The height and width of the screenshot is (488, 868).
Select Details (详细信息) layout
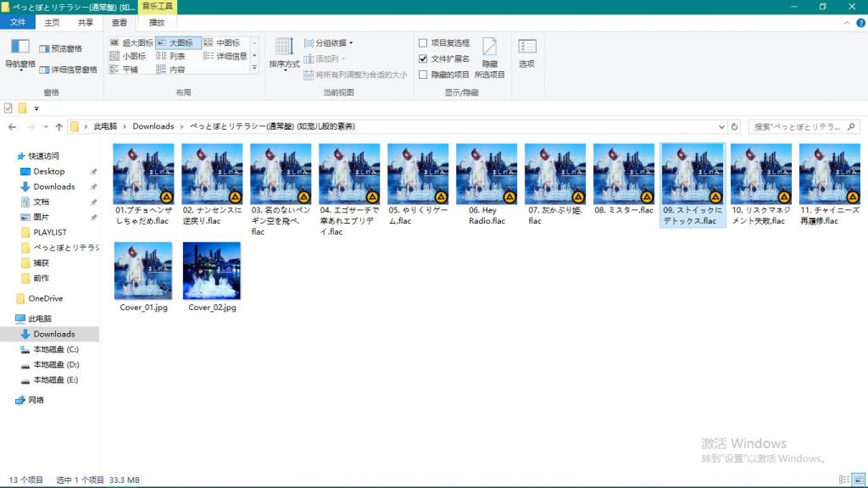[225, 56]
